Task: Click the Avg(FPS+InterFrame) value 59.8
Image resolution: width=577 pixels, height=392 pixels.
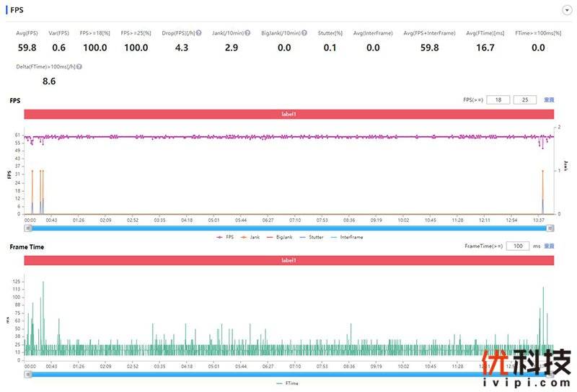Action: tap(429, 48)
